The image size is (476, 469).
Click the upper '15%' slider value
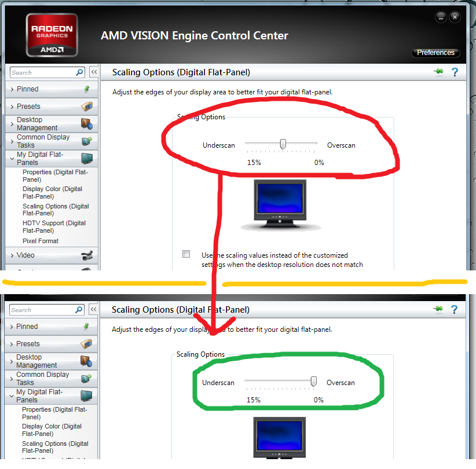point(254,163)
